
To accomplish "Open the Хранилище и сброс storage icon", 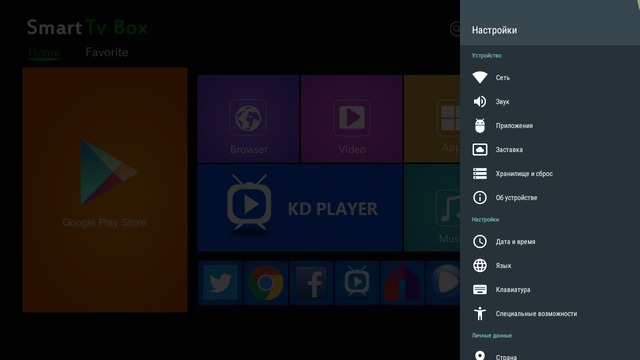I will coord(480,173).
